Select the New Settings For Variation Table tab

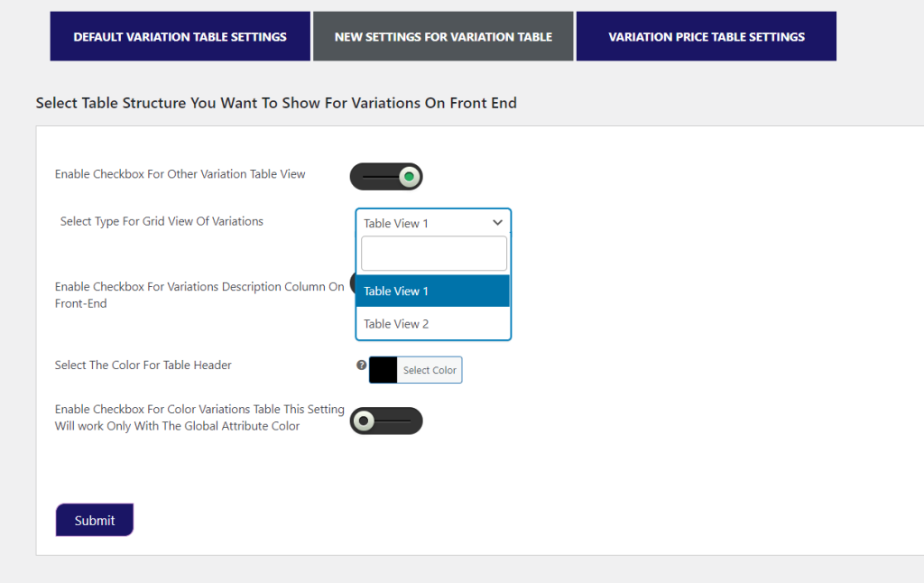442,36
